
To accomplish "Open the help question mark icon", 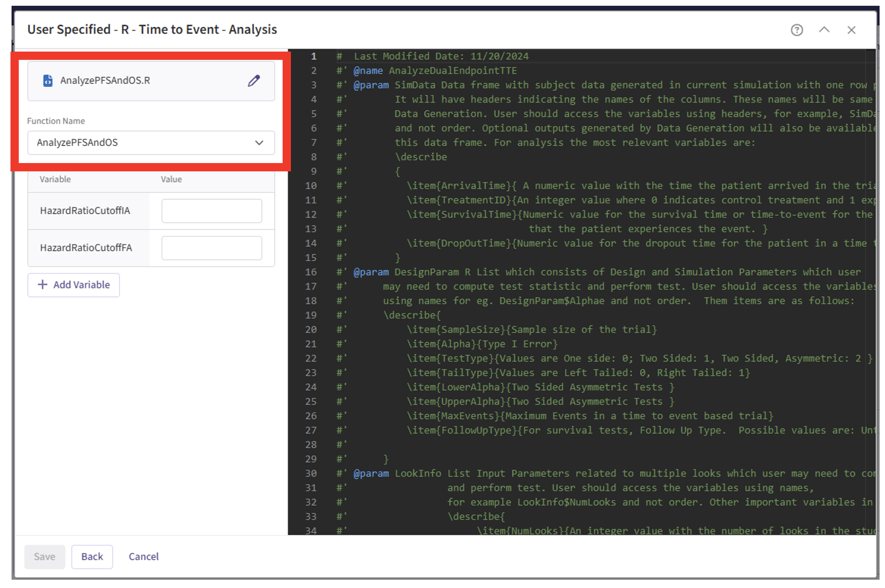I will pyautogui.click(x=797, y=30).
